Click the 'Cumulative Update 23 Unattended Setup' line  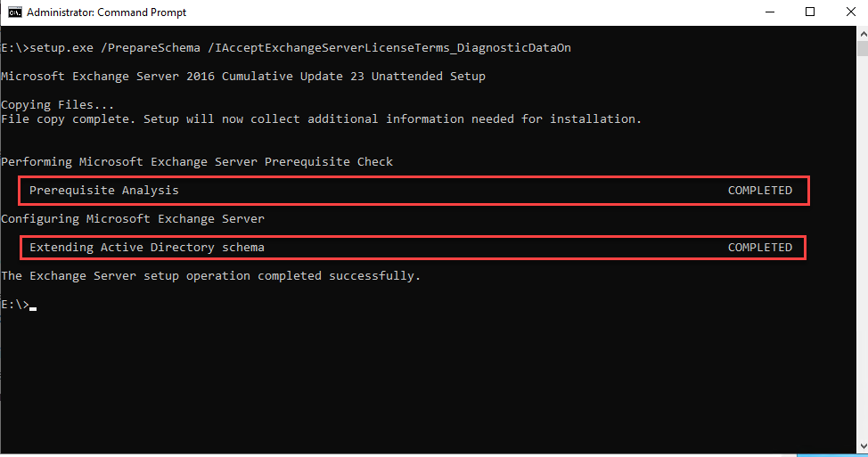coord(243,77)
